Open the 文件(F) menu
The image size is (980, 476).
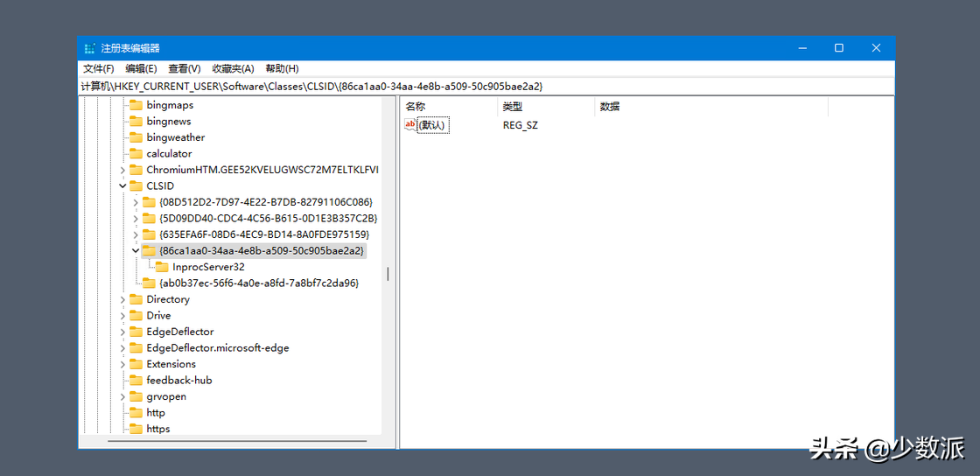tap(99, 69)
